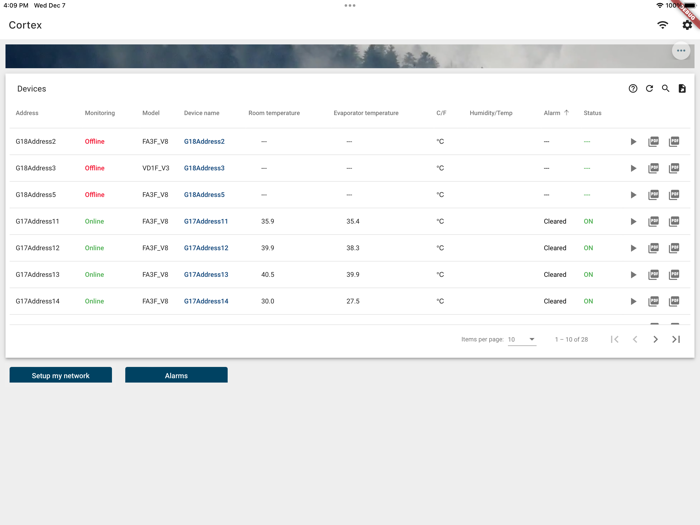The width and height of the screenshot is (700, 525).
Task: Open first PDF report icon for G18Address3
Action: pos(654,168)
